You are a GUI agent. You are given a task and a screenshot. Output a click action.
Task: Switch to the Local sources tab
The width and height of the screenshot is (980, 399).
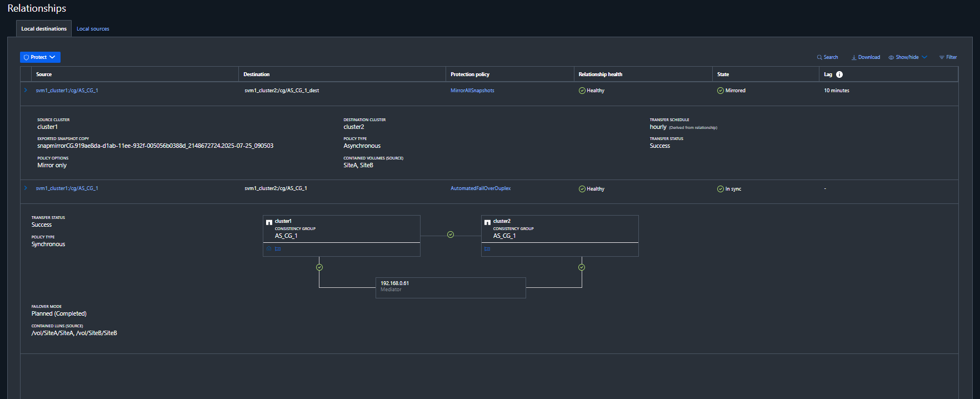pos(93,29)
